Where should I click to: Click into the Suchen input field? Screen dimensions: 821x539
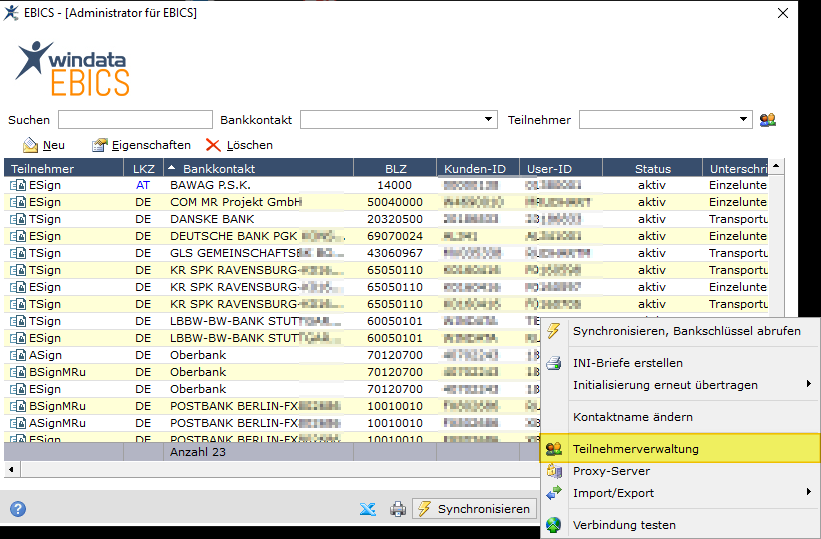coord(135,119)
